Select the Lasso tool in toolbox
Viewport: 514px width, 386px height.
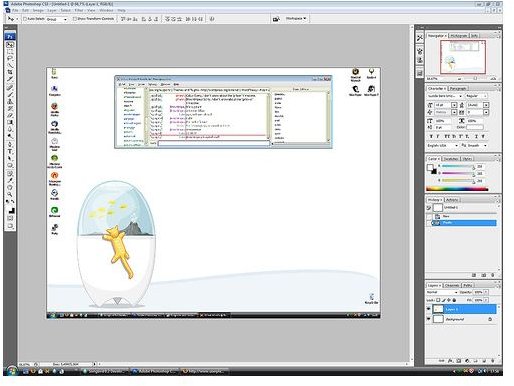pyautogui.click(x=10, y=58)
